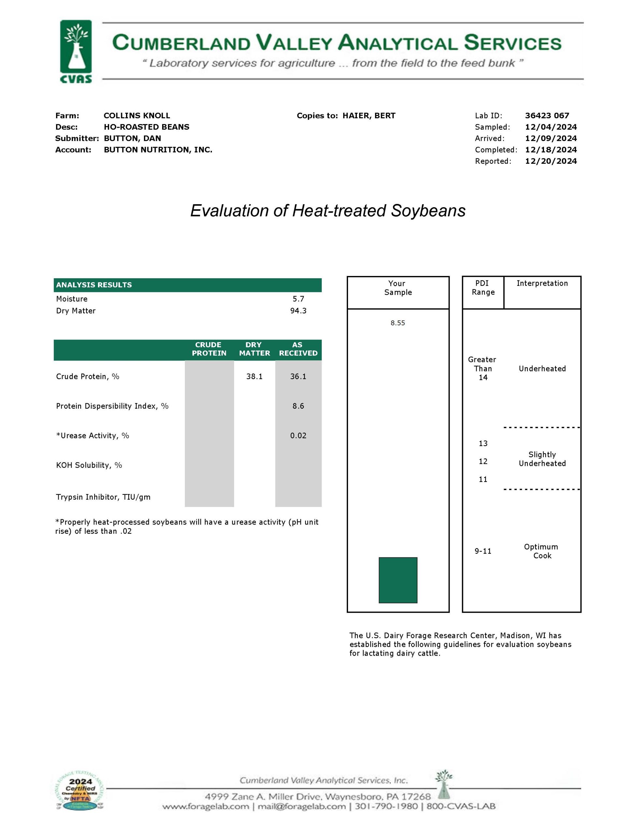Click Protein Dispersibility Index value 8.6
The height and width of the screenshot is (834, 644).
pyautogui.click(x=298, y=406)
